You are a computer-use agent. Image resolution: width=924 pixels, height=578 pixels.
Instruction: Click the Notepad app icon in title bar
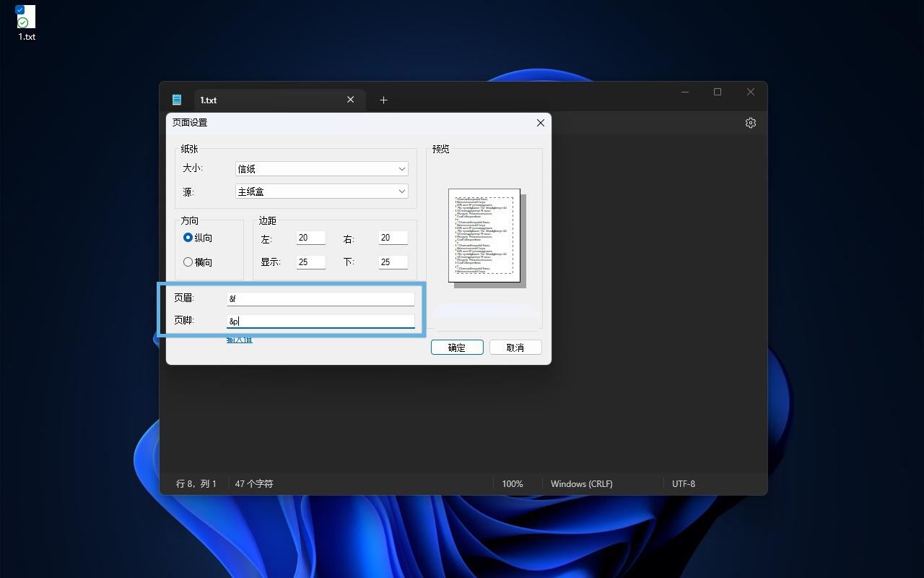(x=177, y=100)
